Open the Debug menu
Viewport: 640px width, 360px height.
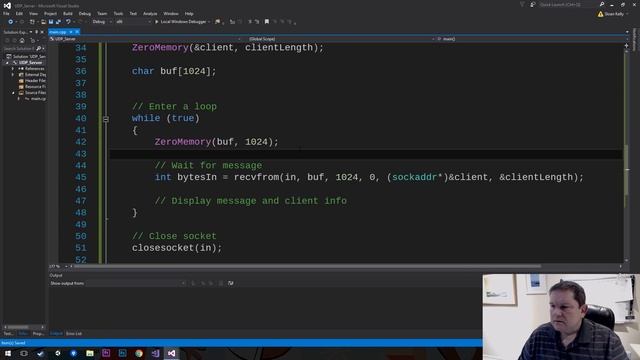tap(85, 13)
